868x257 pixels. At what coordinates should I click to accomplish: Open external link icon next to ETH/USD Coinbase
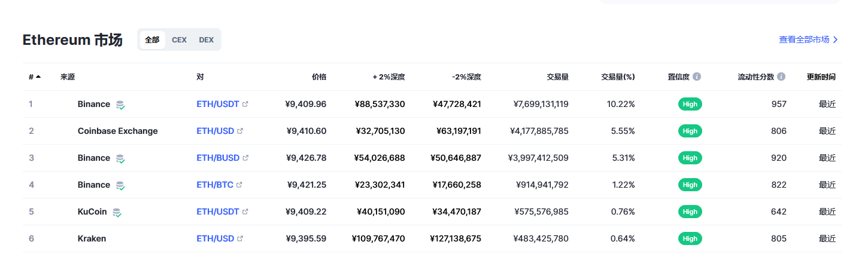(x=240, y=131)
